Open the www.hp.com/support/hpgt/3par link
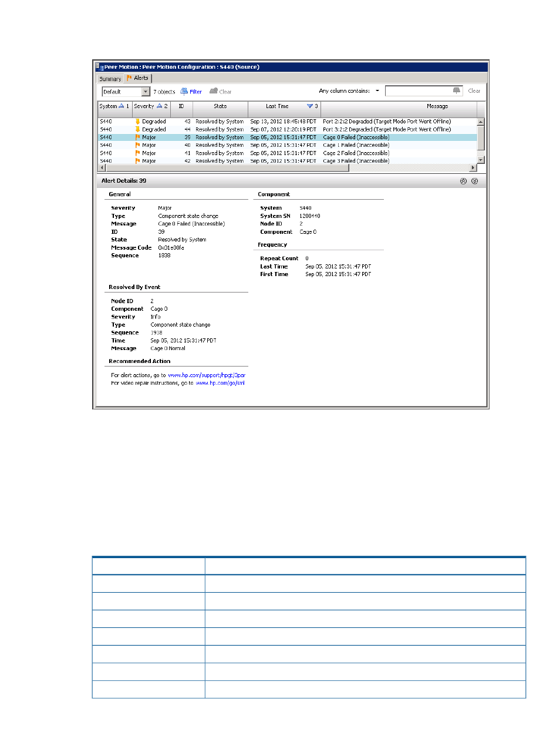This screenshot has height=746, width=560. point(207,375)
